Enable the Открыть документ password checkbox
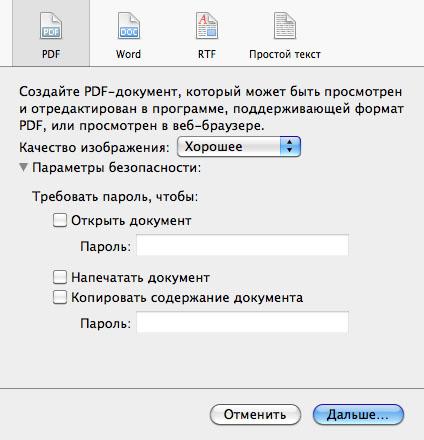The width and height of the screenshot is (424, 440). click(60, 220)
